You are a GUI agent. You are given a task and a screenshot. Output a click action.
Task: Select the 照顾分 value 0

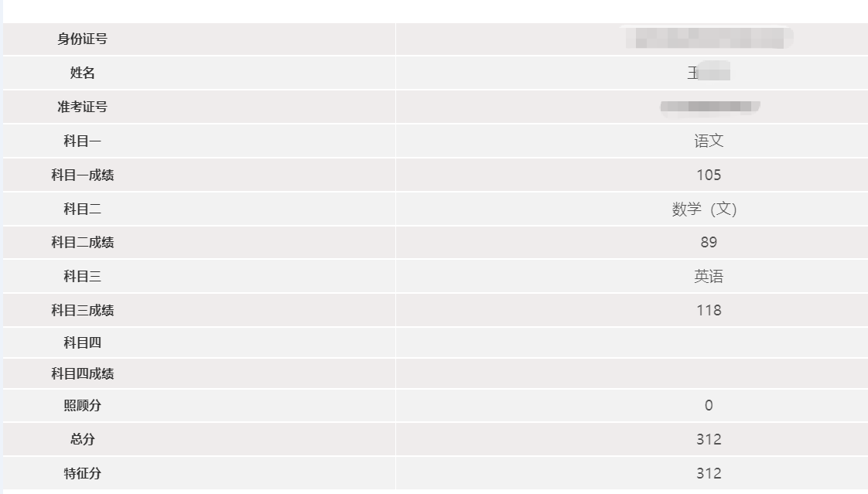coord(708,406)
